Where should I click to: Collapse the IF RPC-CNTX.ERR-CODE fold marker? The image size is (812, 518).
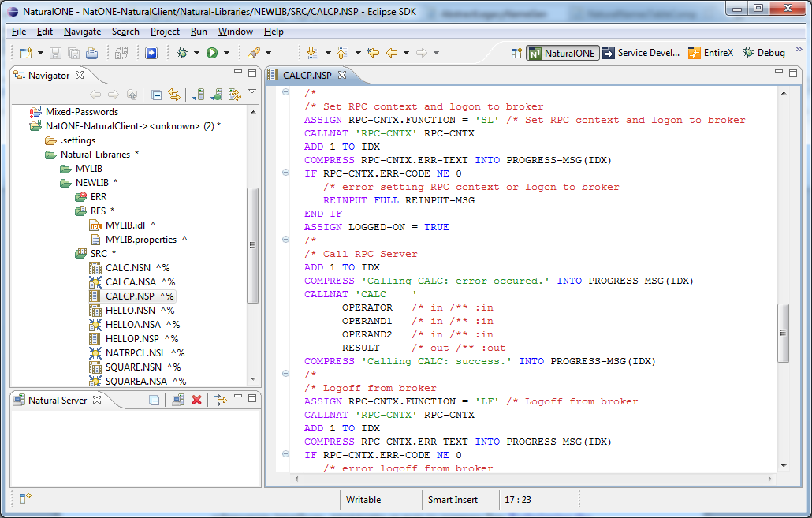tap(285, 173)
